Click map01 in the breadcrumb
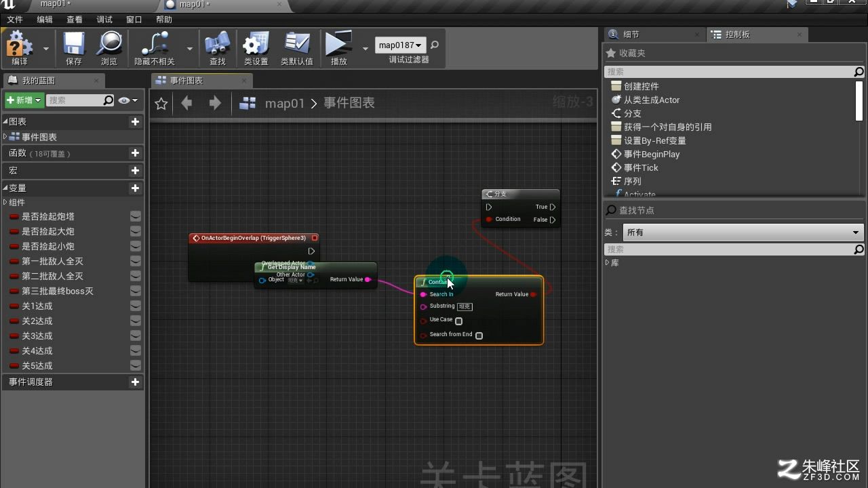 (285, 104)
